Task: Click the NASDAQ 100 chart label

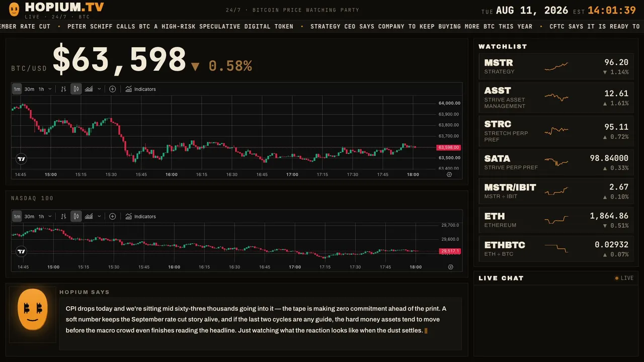Action: [32, 198]
